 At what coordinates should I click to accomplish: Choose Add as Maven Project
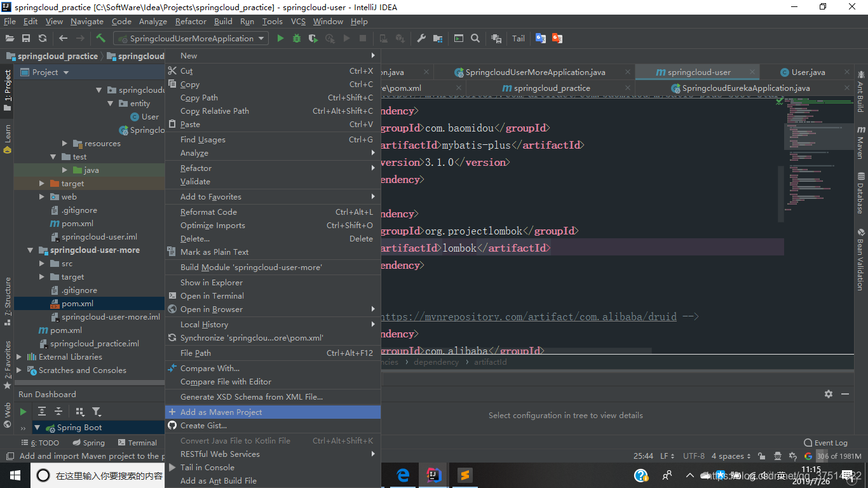tap(273, 412)
